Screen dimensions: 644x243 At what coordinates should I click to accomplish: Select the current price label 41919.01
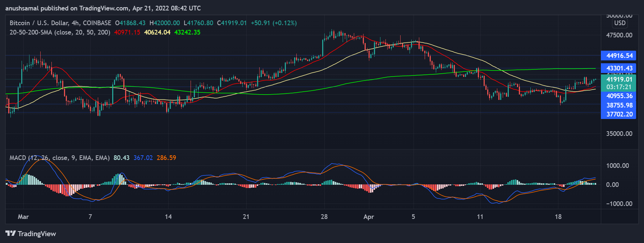pyautogui.click(x=618, y=79)
